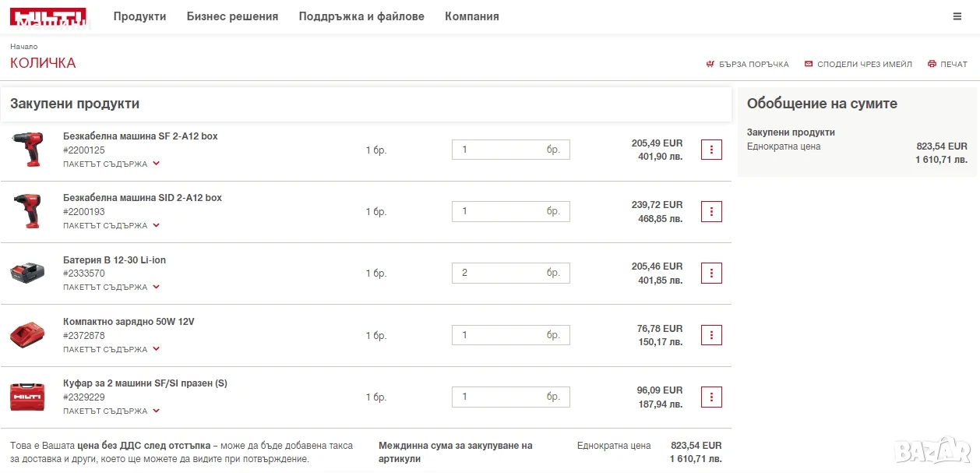Click the Бърза поръчка cart icon
This screenshot has width=980, height=473.
[710, 65]
